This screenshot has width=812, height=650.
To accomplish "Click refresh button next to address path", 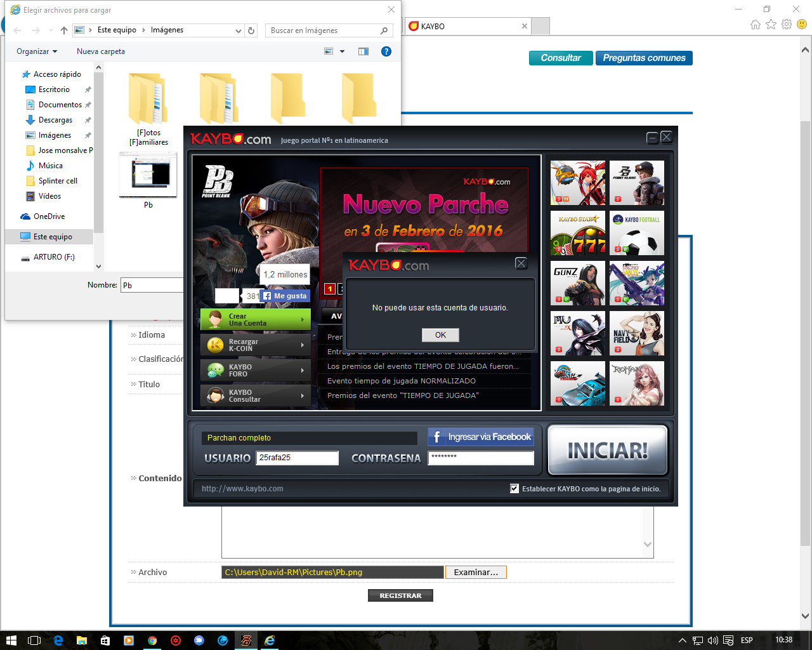I will pos(251,30).
